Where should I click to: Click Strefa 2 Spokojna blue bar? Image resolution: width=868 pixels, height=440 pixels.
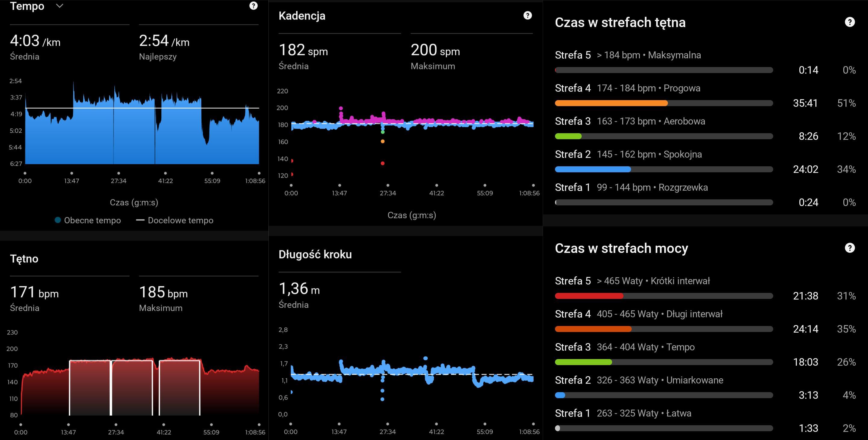tap(593, 169)
